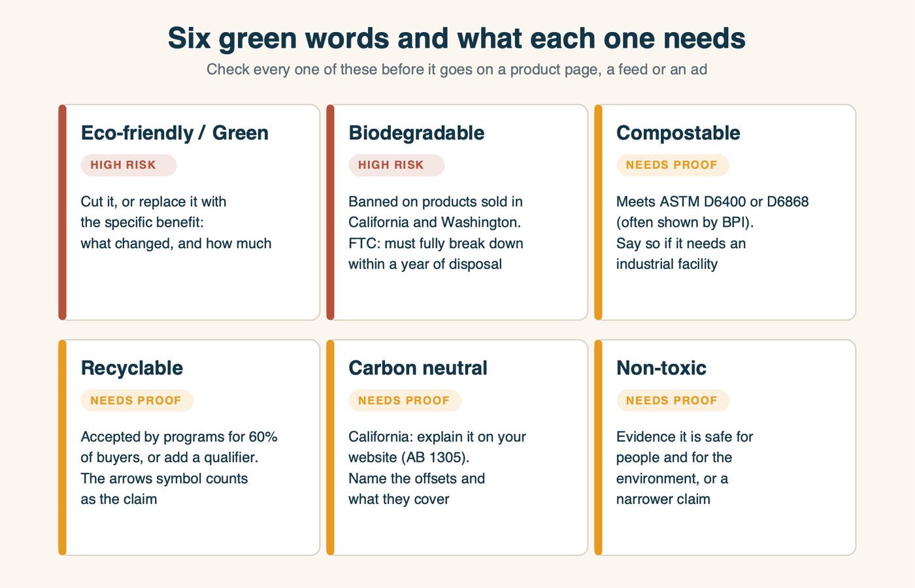Select the 'Compostable' card heading

(678, 133)
